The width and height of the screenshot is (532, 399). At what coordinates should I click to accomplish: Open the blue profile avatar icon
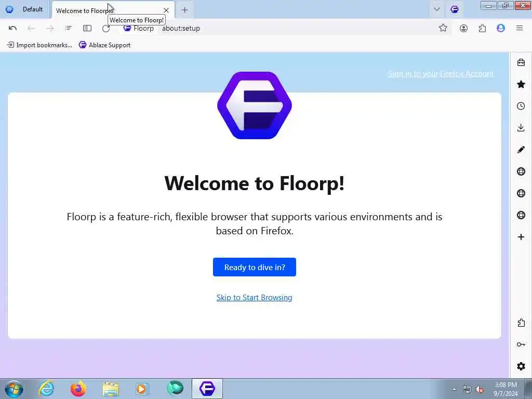tap(501, 28)
